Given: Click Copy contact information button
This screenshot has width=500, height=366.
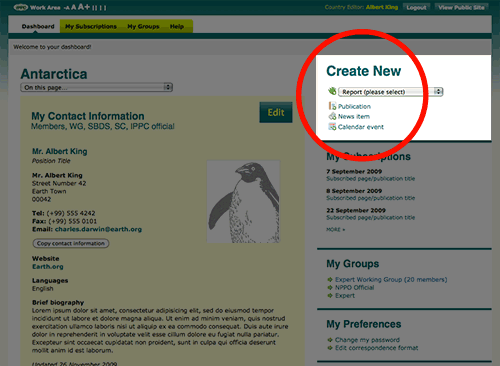Looking at the screenshot, I should [x=71, y=243].
